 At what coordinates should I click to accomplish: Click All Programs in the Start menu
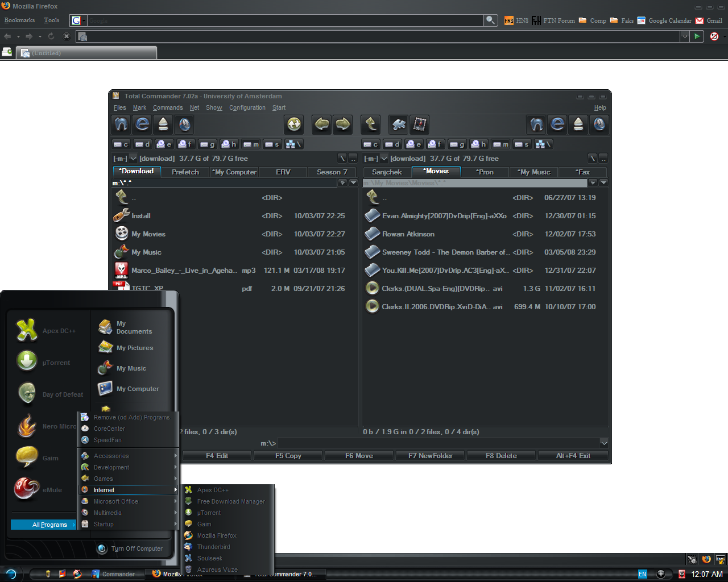point(44,525)
